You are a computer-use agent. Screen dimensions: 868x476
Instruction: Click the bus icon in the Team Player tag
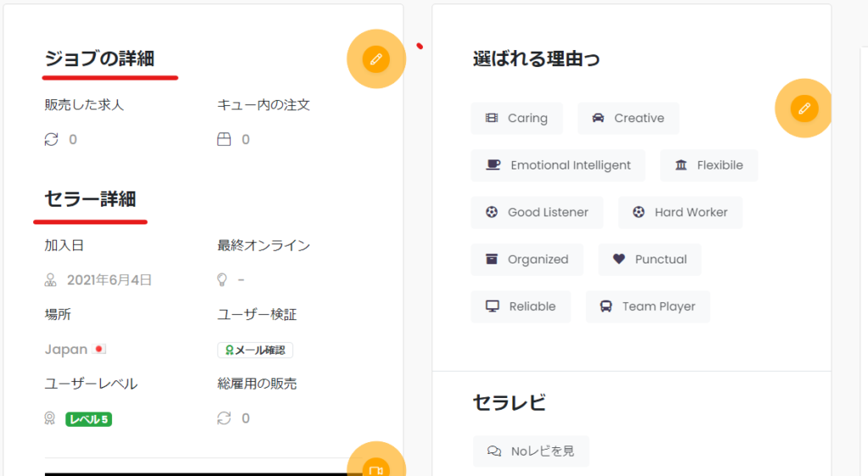pyautogui.click(x=606, y=307)
